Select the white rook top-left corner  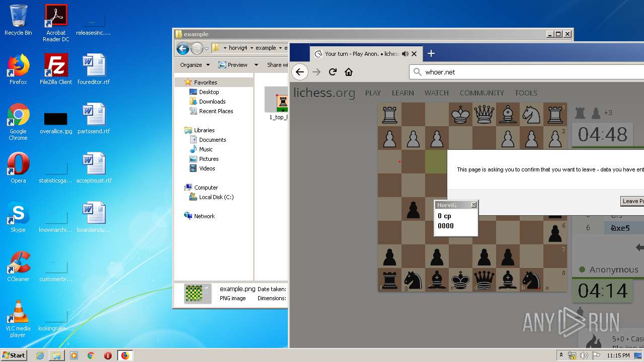pyautogui.click(x=389, y=114)
